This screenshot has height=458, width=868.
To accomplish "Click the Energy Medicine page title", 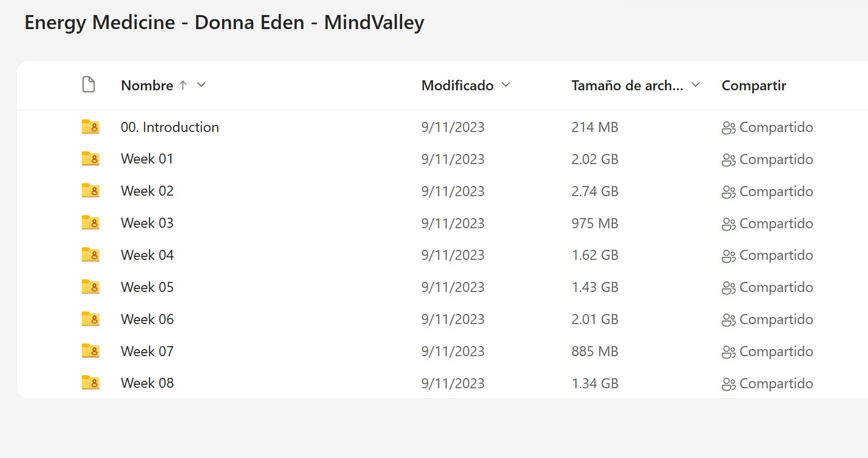I will coord(224,23).
